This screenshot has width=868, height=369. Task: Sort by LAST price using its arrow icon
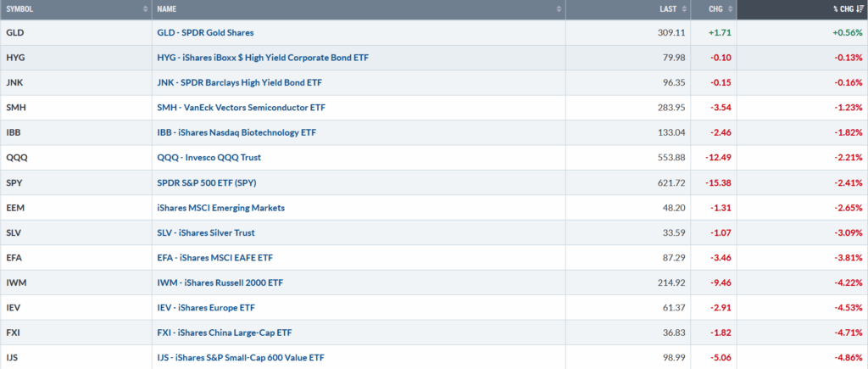(x=683, y=9)
